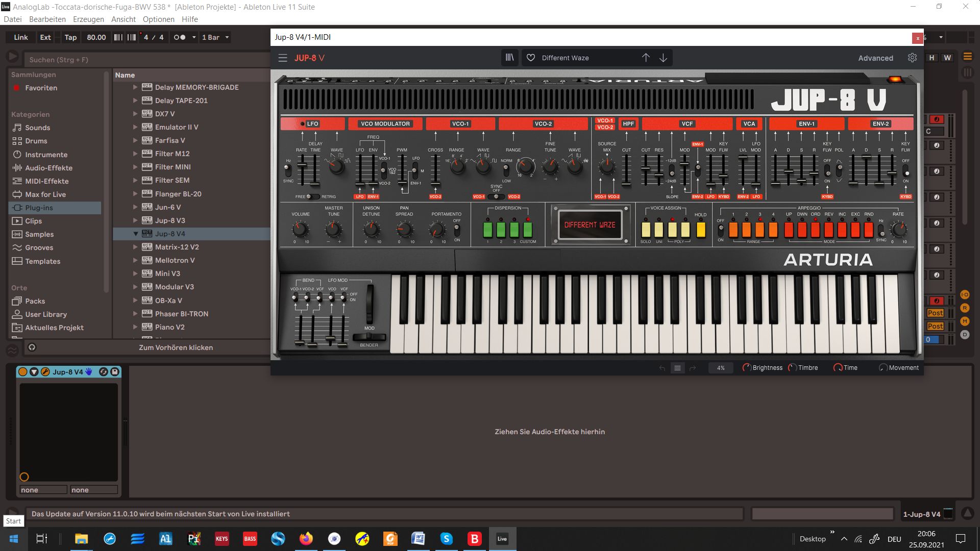Select Audio-Effekte category in browser
980x551 pixels.
pyautogui.click(x=49, y=168)
